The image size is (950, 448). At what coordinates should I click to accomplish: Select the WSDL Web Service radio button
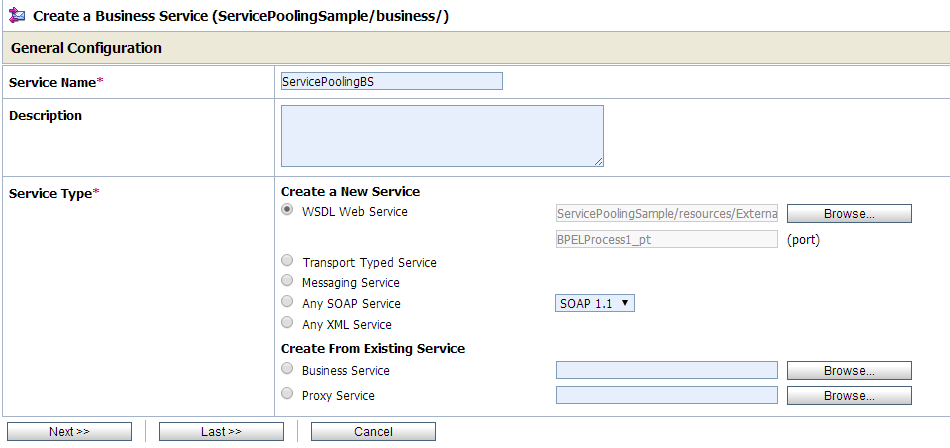click(288, 210)
